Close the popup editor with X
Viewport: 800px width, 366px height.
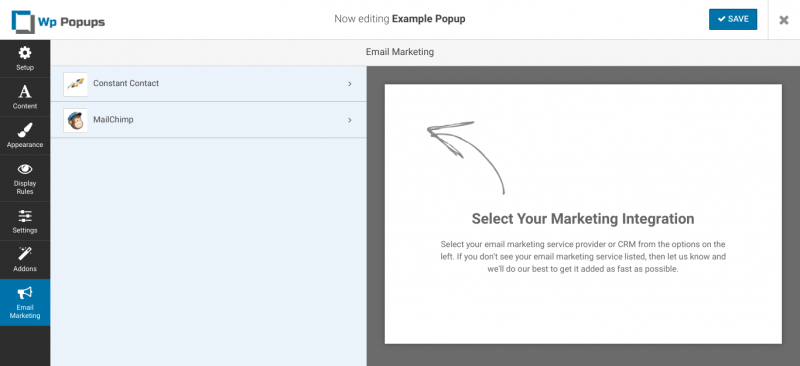point(784,20)
